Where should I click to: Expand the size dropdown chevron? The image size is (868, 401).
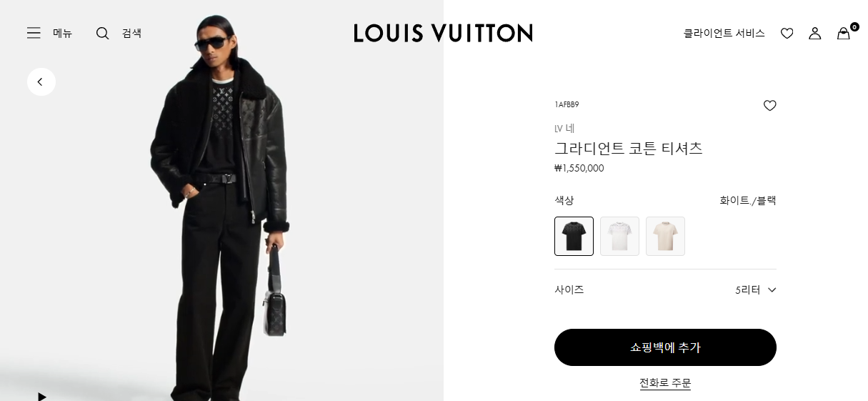coord(772,290)
